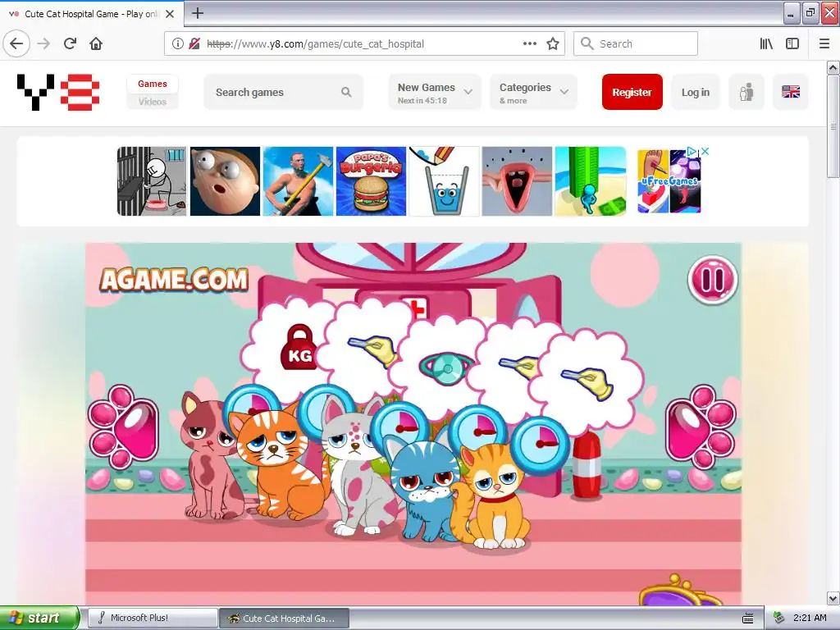Viewport: 840px width, 630px height.
Task: Open a new tab with the plus button
Action: tap(198, 13)
